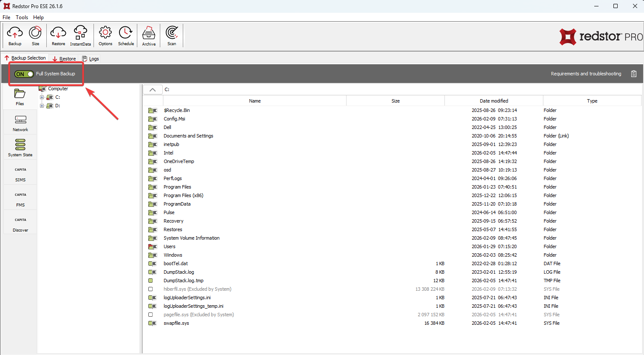Click the Redstor application icon in title bar

6,6
